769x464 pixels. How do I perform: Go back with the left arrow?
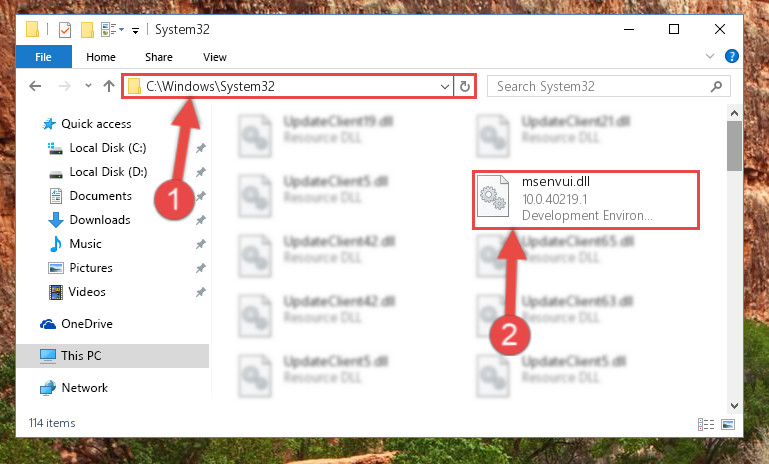[35, 87]
